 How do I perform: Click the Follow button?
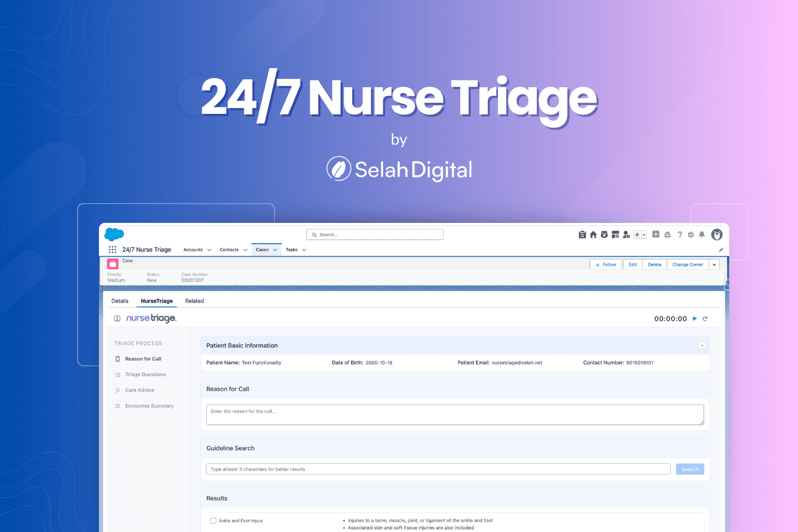[x=606, y=264]
